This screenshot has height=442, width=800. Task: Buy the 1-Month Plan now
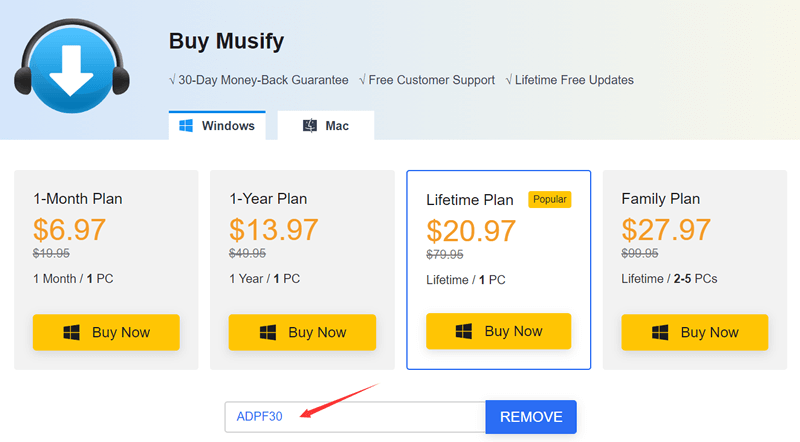106,332
